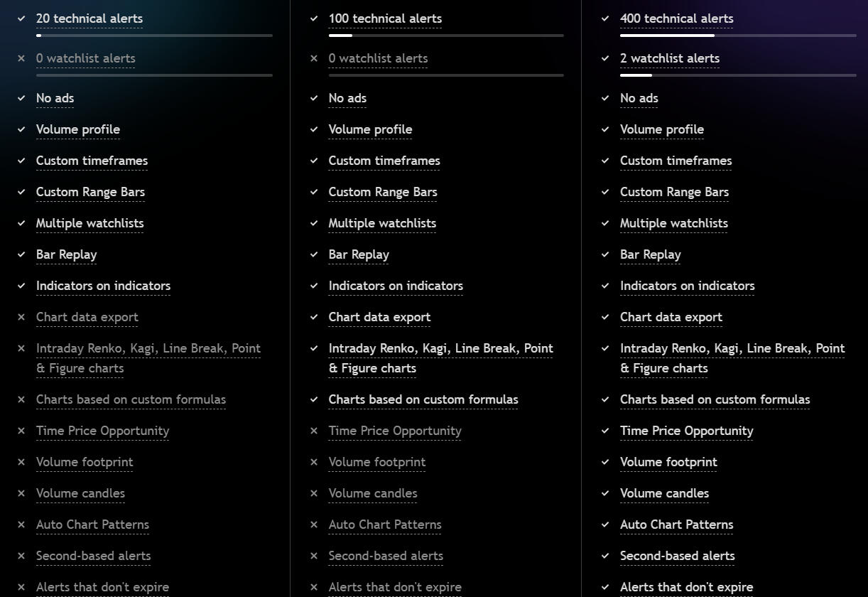Click the checkmark beside 20 technical alerts
The width and height of the screenshot is (868, 597).
pos(21,18)
